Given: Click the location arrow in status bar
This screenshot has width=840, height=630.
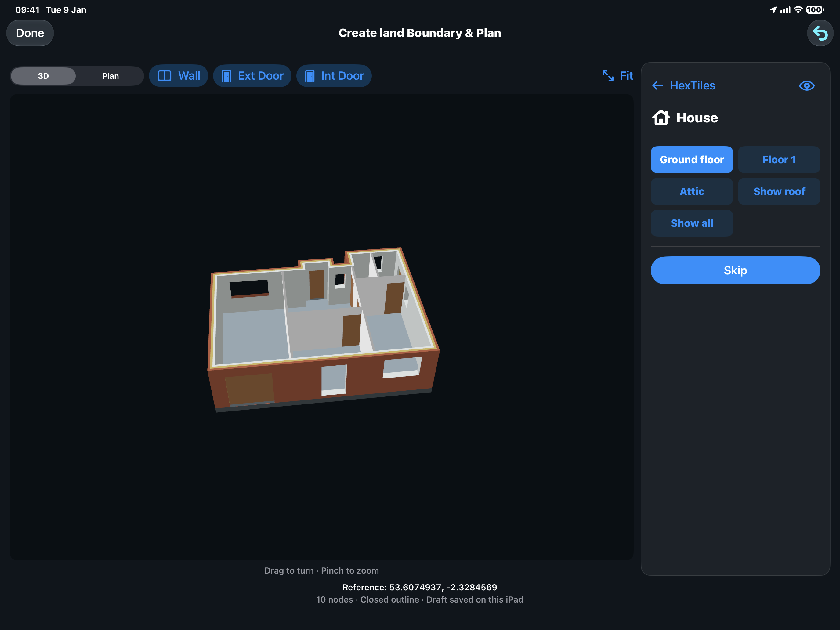Looking at the screenshot, I should tap(773, 10).
